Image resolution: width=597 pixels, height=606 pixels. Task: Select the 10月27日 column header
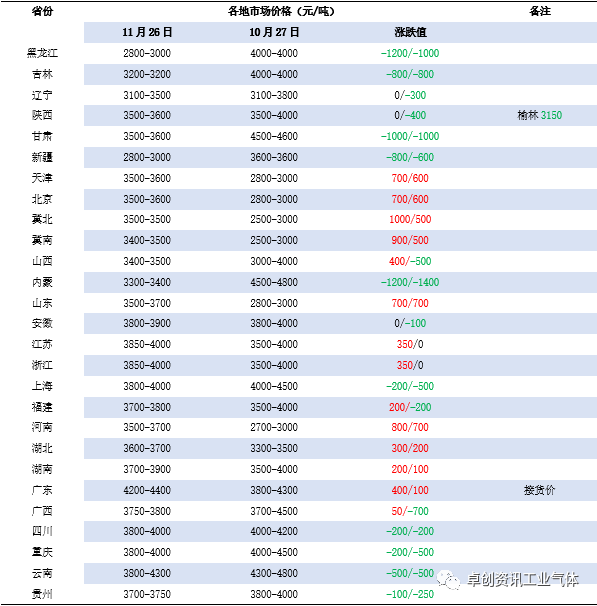274,32
